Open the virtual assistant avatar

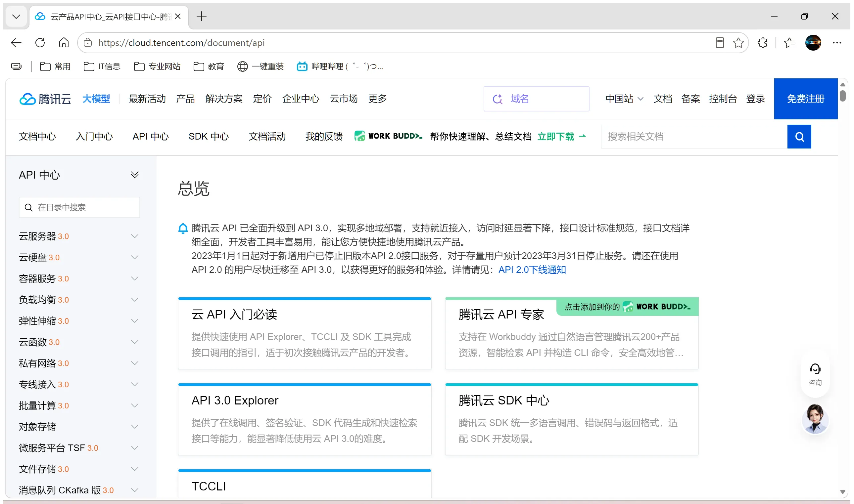815,419
